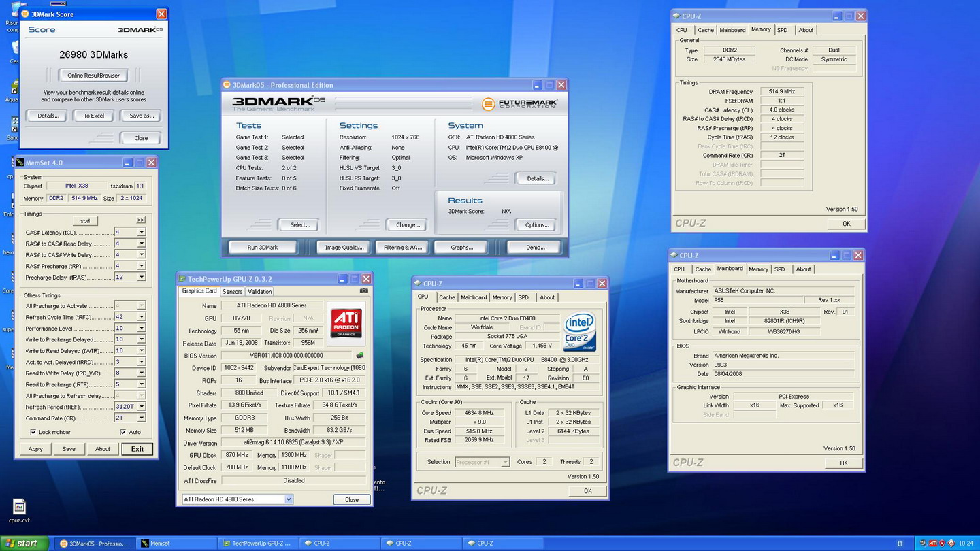Viewport: 980px width, 551px height.
Task: Click the red security shield tray icon
Action: 942,544
